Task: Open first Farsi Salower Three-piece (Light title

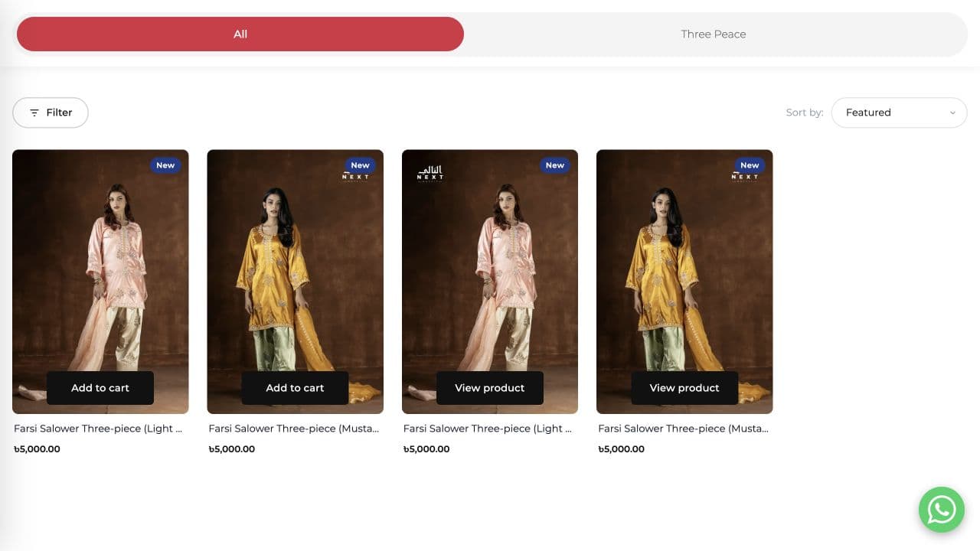Action: coord(98,429)
